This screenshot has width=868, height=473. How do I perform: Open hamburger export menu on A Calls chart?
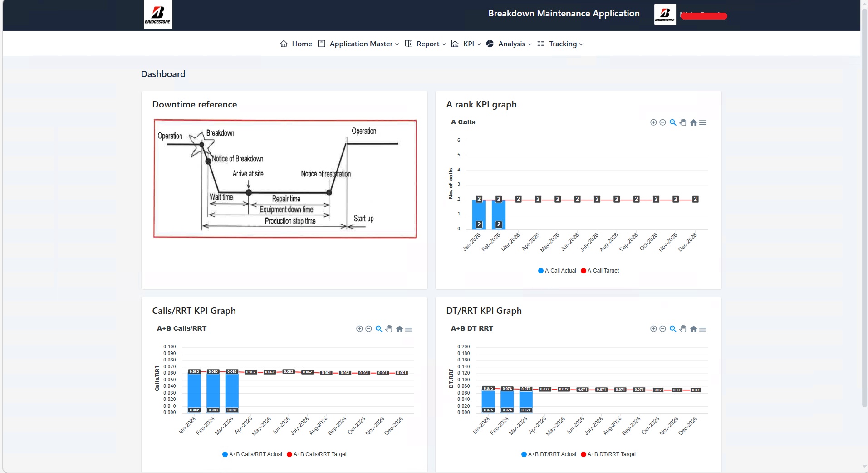pos(703,122)
